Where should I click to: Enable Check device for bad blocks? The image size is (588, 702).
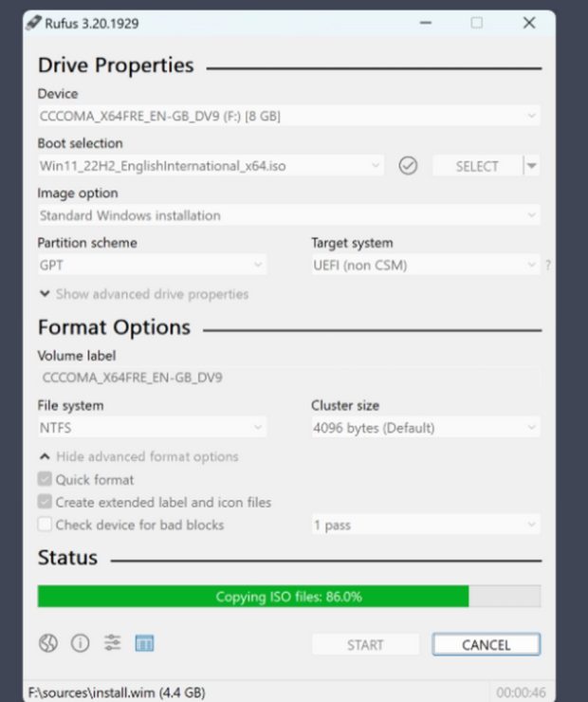tap(45, 525)
